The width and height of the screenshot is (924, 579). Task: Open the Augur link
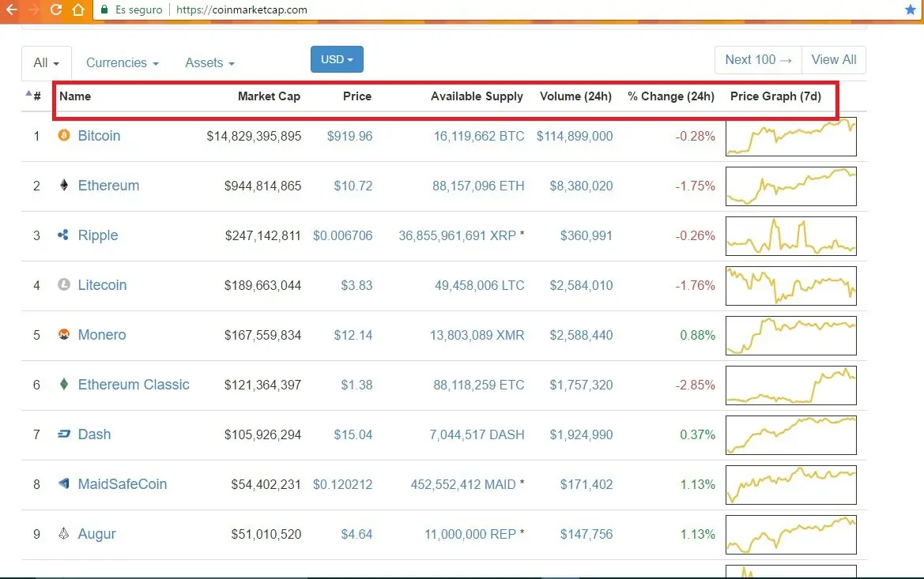(96, 534)
